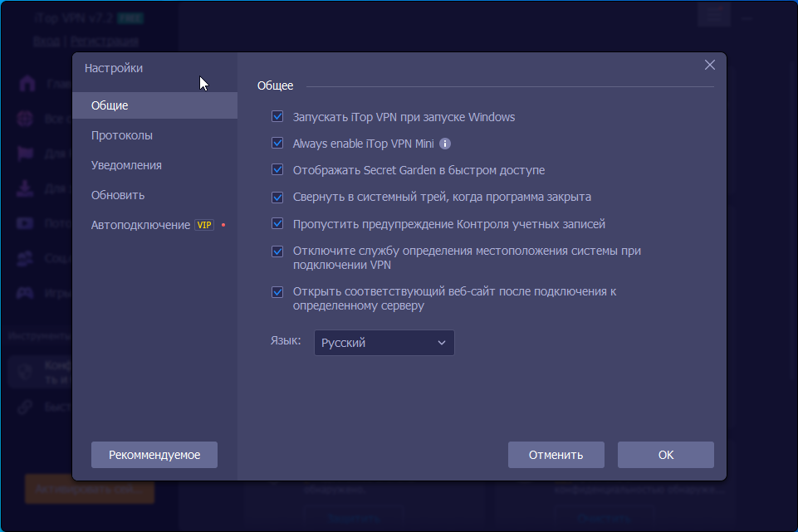Viewport: 798px width, 532px height.
Task: Open the Язык language dropdown
Action: click(384, 343)
